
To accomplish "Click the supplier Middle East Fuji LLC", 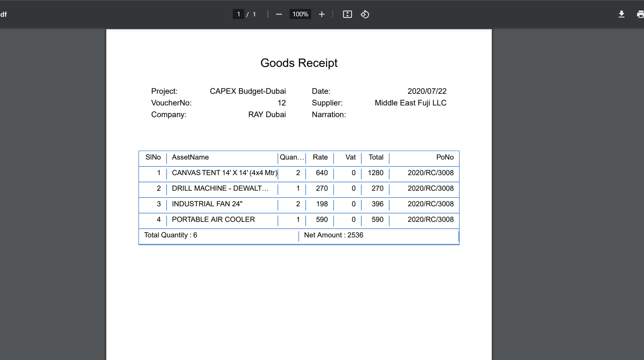I will click(410, 103).
